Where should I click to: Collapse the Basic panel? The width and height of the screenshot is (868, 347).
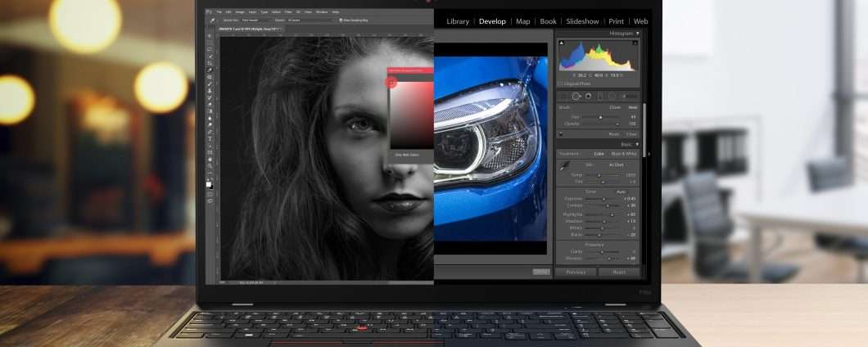[x=638, y=144]
